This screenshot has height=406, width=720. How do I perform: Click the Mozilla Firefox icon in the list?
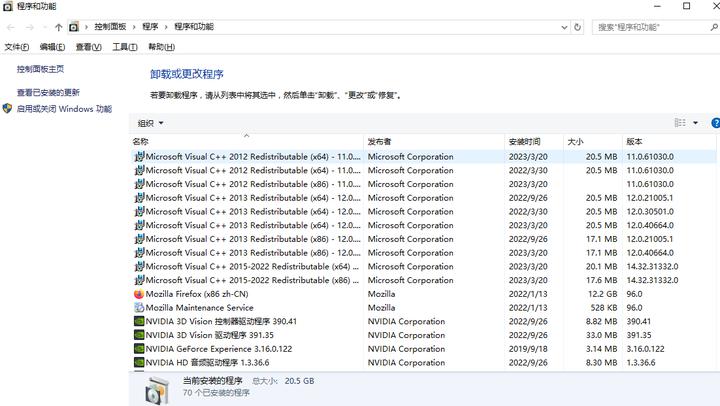tap(139, 294)
